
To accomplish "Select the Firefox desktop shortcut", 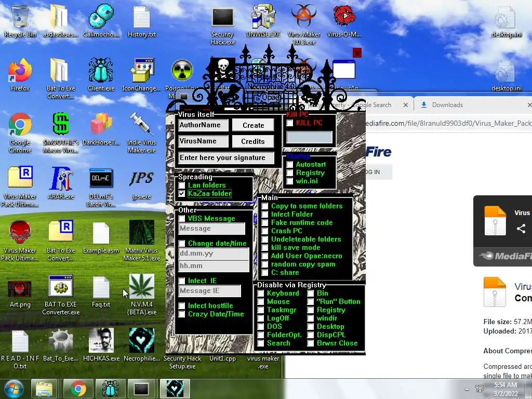I will pyautogui.click(x=20, y=75).
